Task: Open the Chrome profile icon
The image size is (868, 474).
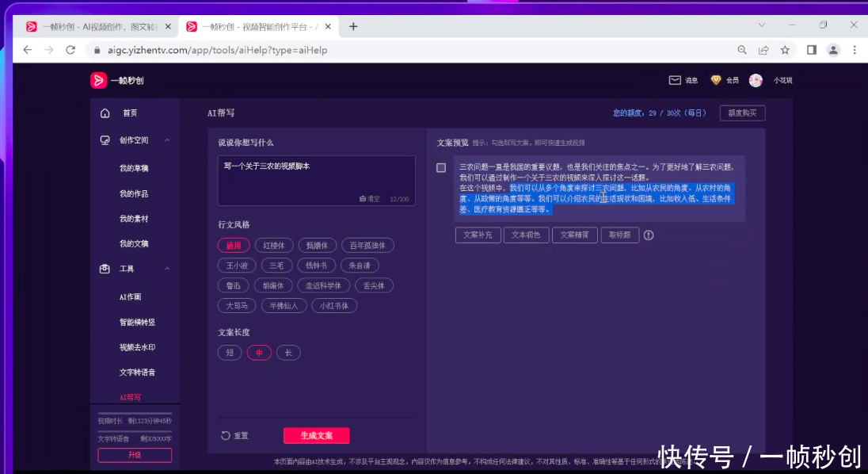Action: [x=833, y=50]
